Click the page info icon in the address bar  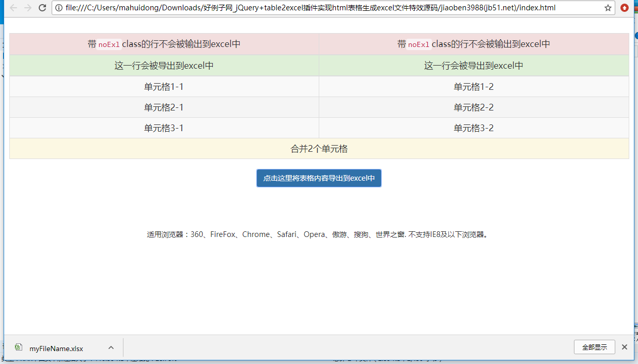coord(59,8)
